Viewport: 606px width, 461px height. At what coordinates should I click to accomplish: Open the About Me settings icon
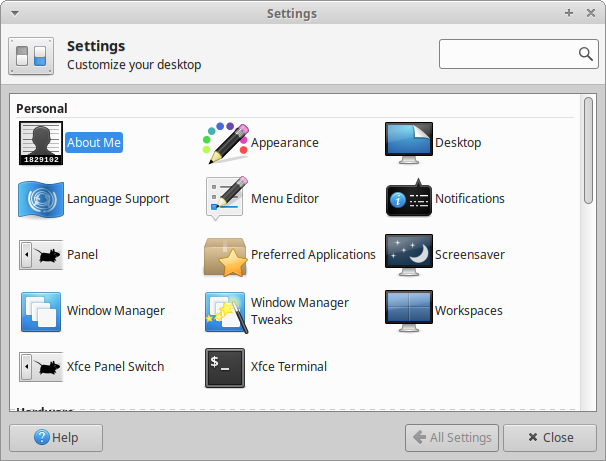41,143
